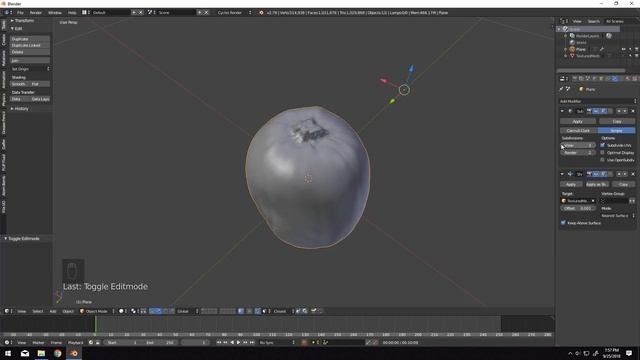
Task: Expand the Transform panel
Action: (22, 20)
